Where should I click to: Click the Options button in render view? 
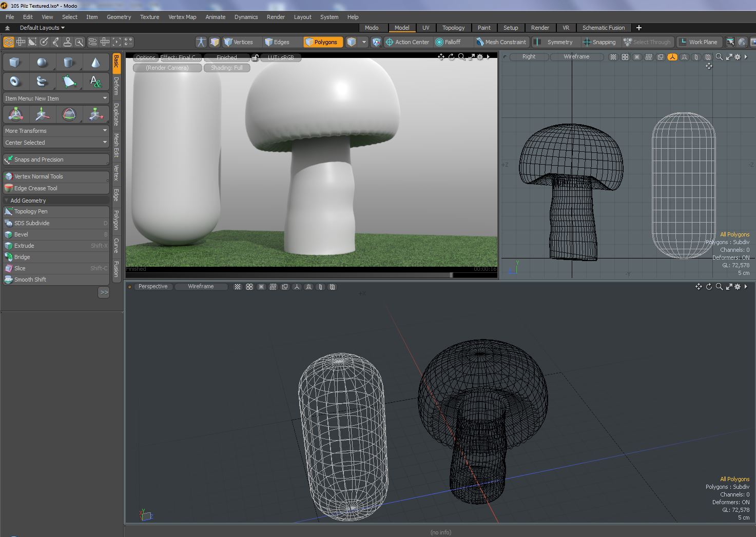(145, 57)
